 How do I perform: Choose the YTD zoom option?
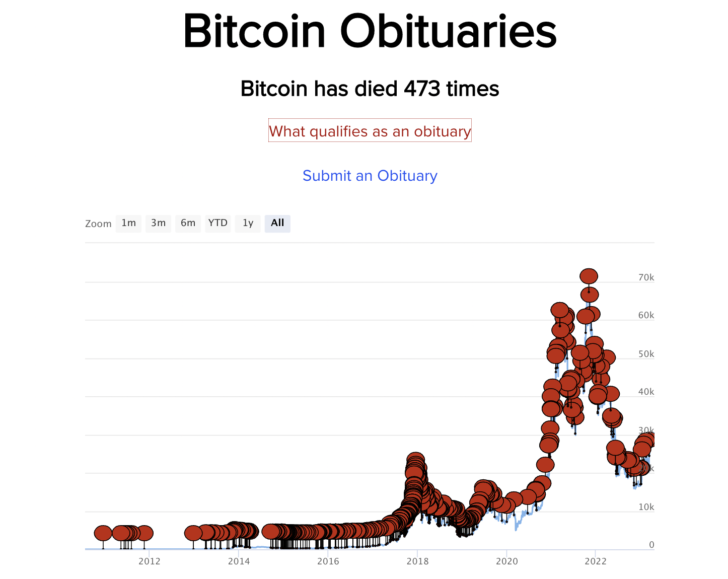coord(217,223)
